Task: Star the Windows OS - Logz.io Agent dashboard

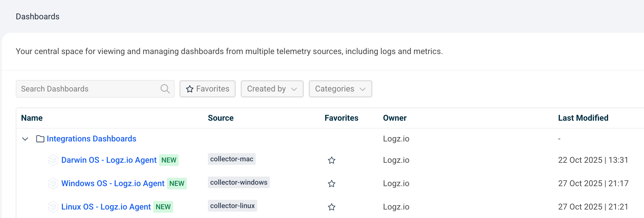Action: pos(331,184)
